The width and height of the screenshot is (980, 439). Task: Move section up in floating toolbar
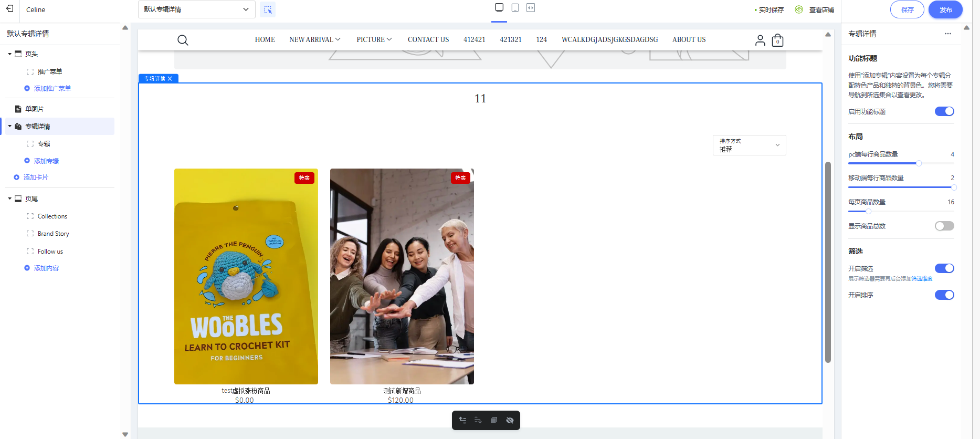[462, 420]
